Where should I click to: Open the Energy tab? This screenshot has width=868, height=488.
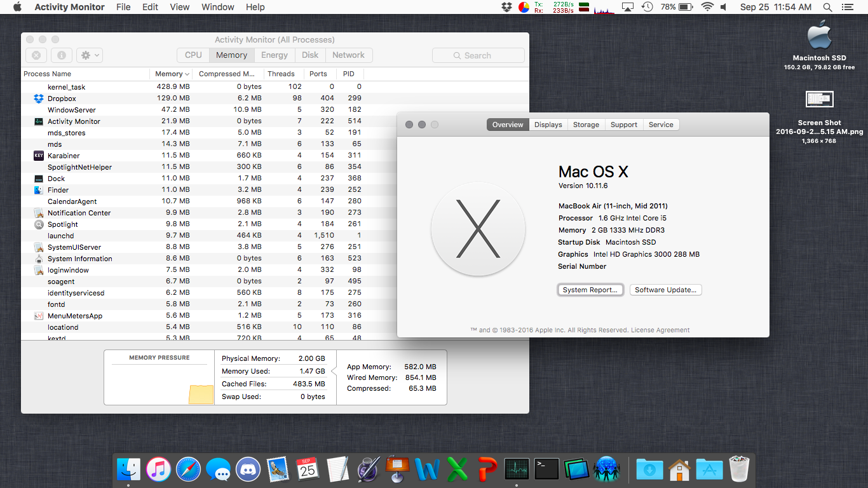(275, 55)
